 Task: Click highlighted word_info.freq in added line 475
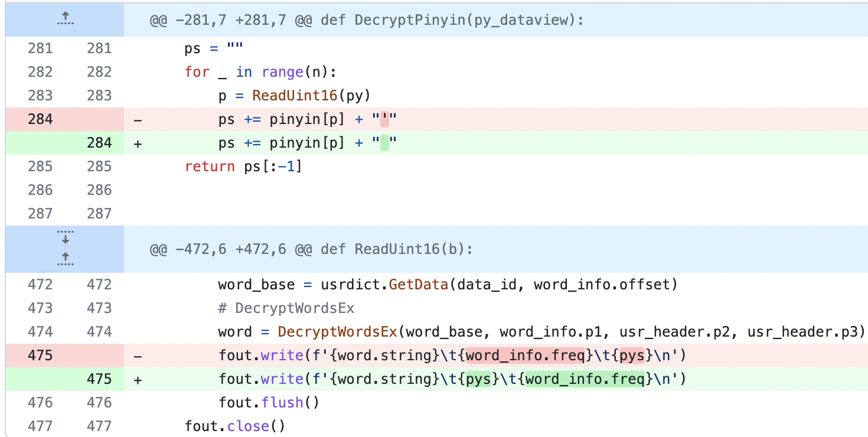(584, 379)
